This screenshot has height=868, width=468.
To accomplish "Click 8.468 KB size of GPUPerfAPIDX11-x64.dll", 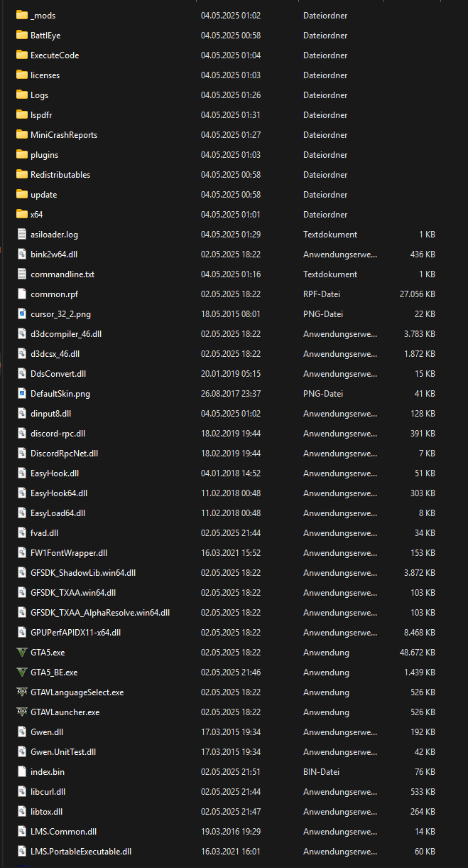I will pos(420,632).
